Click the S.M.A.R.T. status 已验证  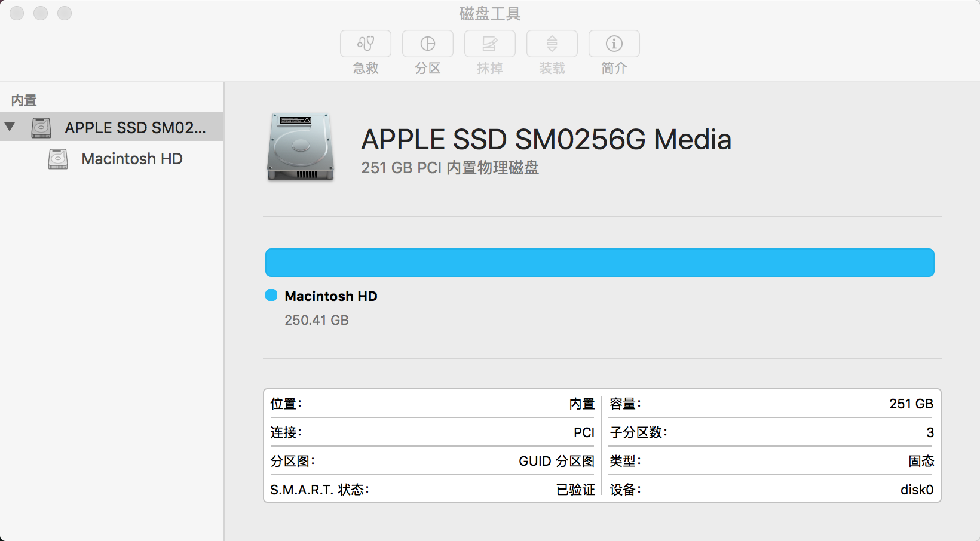575,490
